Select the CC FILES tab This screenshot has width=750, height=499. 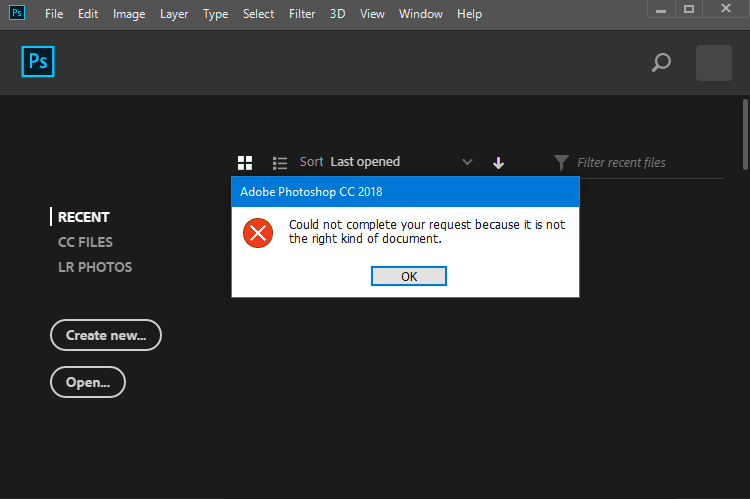[x=85, y=242]
